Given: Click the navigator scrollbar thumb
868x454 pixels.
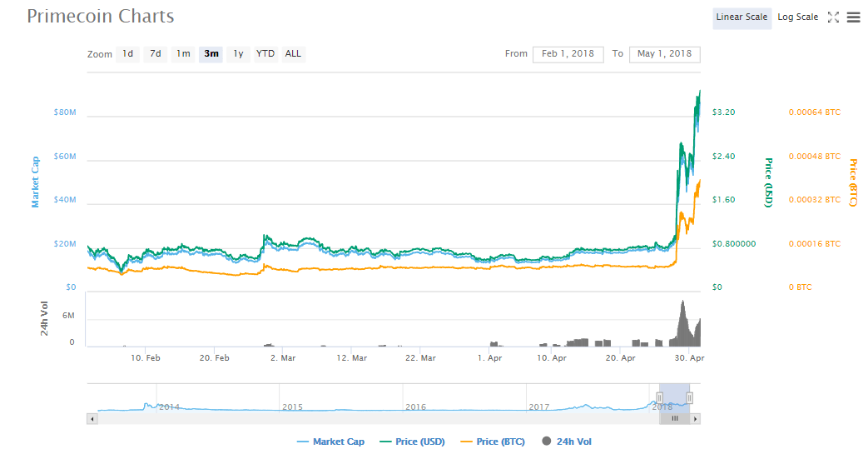Looking at the screenshot, I should 675,418.
